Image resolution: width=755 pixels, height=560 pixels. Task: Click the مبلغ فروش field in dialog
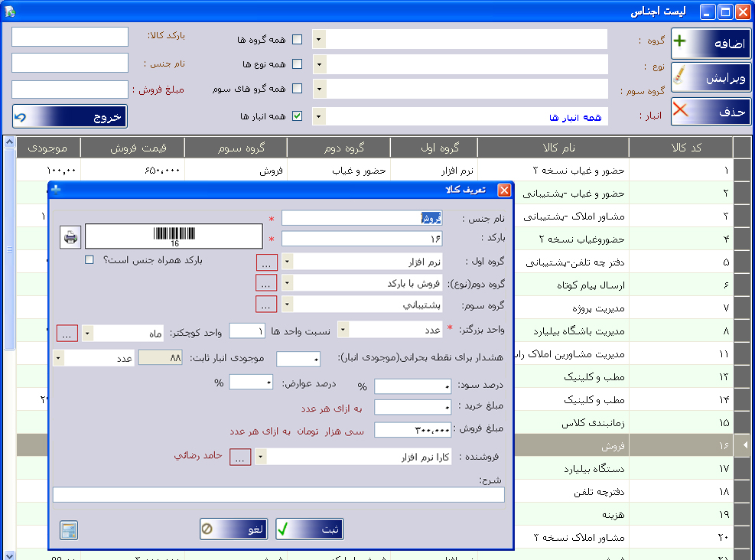coord(412,429)
